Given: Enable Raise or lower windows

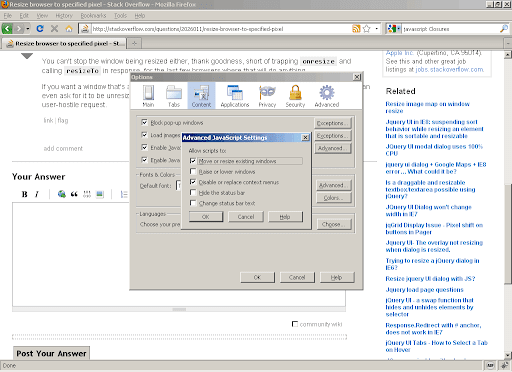Looking at the screenshot, I should click(x=193, y=171).
